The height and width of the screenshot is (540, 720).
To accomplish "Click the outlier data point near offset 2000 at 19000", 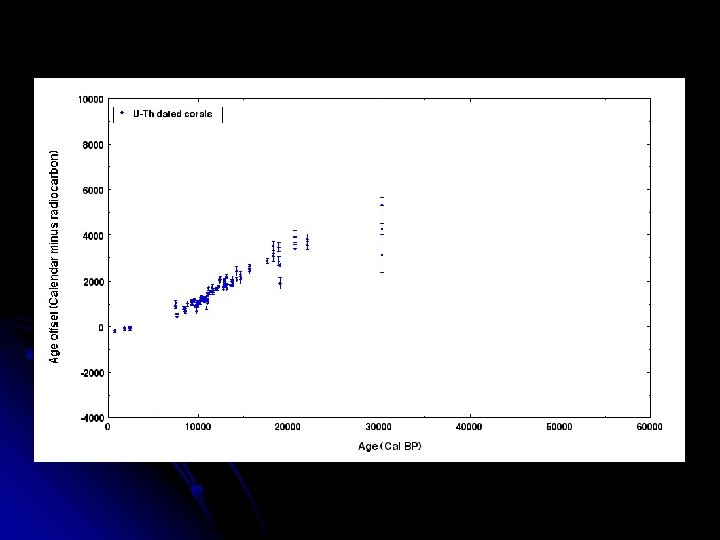I will pos(280,283).
